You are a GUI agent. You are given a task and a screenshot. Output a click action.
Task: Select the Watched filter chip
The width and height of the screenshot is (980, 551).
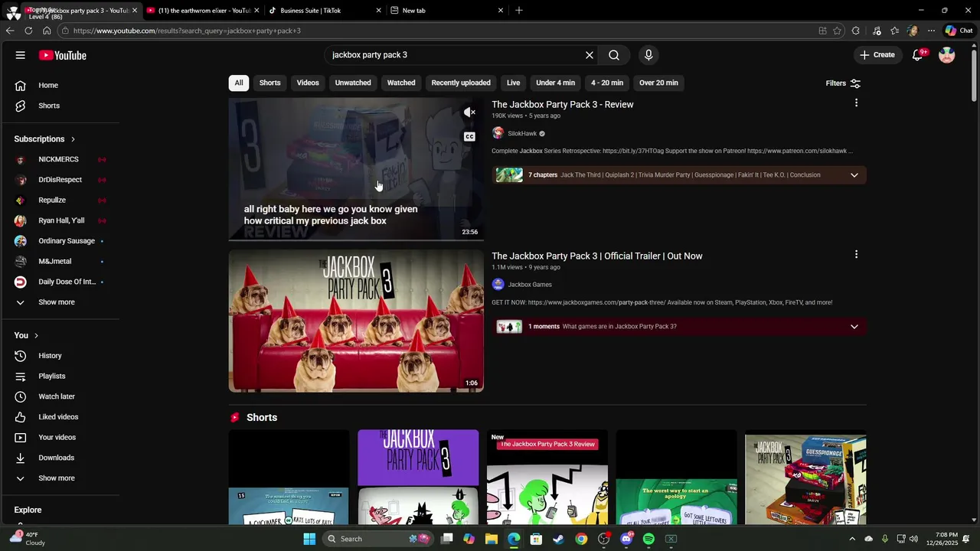401,83
